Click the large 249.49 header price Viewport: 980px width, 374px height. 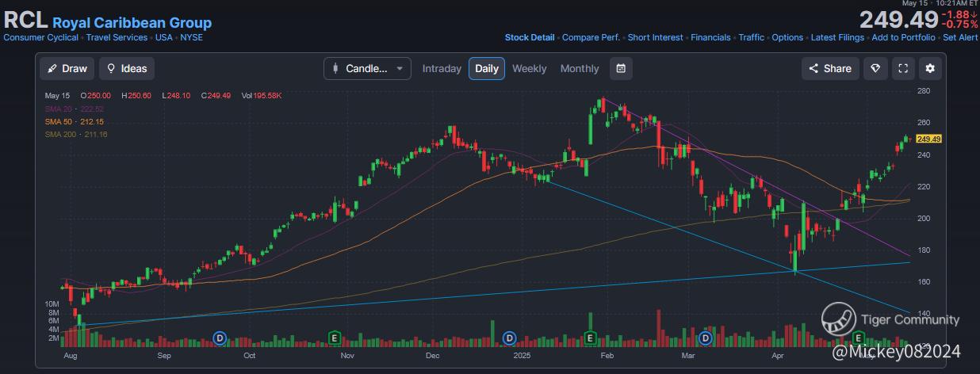[898, 20]
